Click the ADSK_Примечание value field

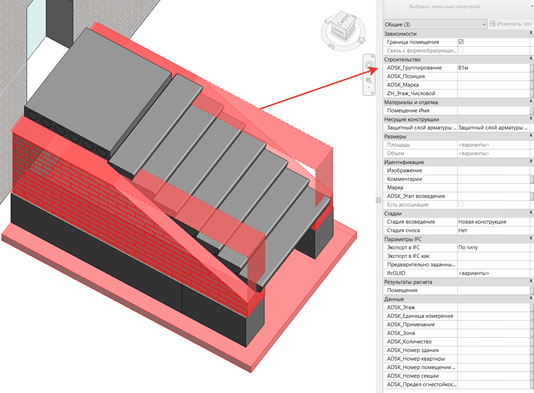pyautogui.click(x=493, y=324)
